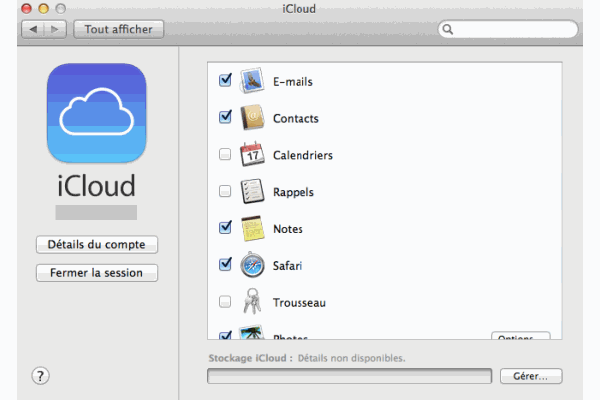Select the Contacts label text
Viewport: 600px width, 400px height.
click(x=296, y=119)
